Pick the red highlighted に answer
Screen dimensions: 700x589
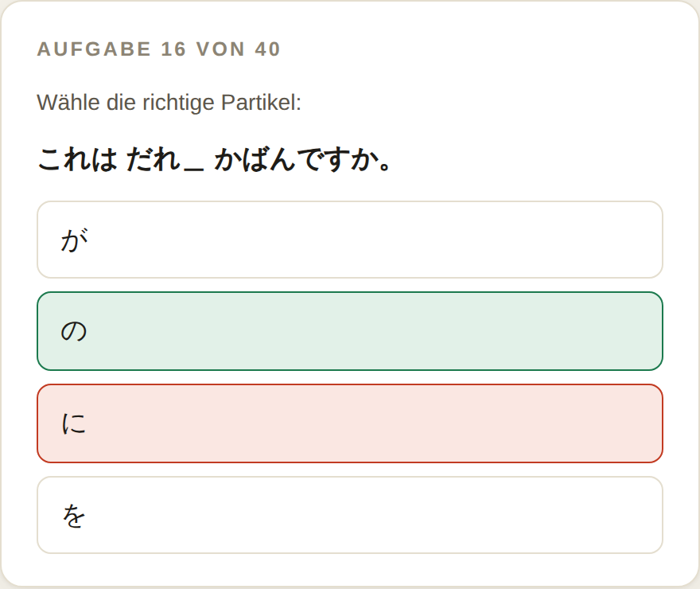350,423
